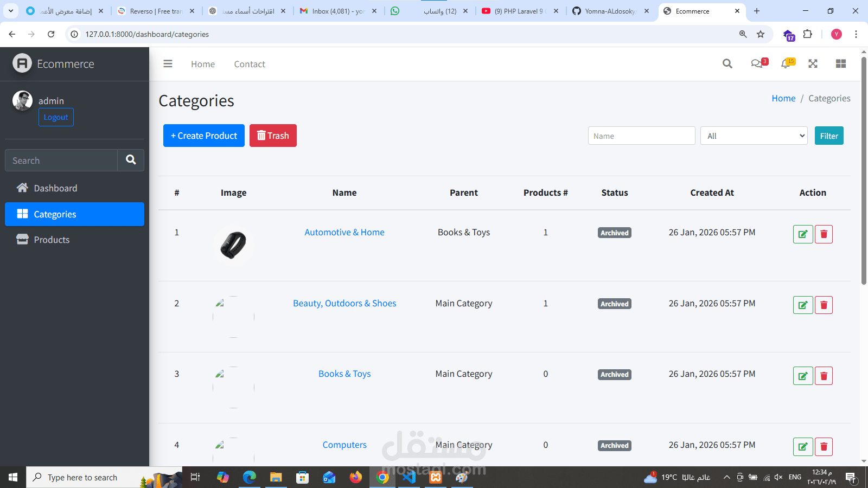Open the Trash with the red button

[273, 136]
